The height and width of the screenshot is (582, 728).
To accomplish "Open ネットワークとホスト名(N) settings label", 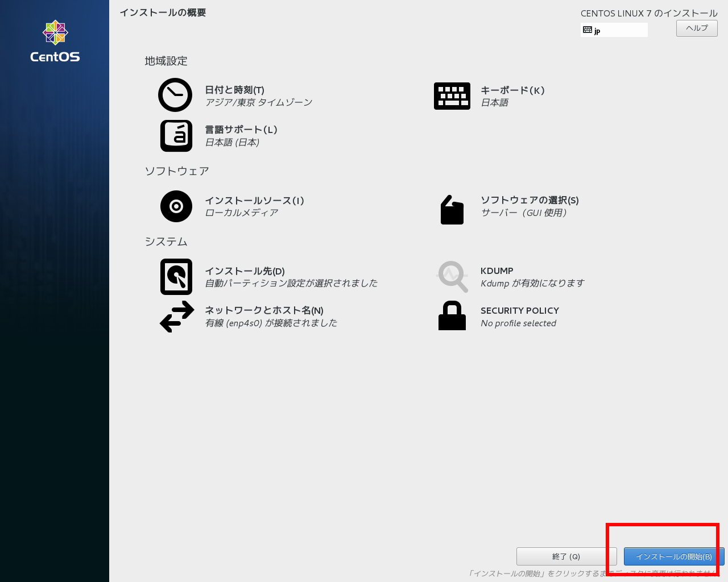I will tap(264, 310).
